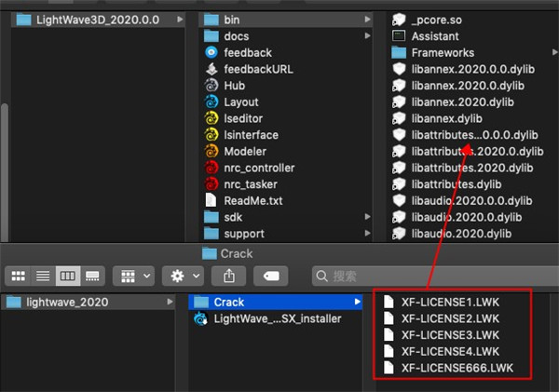The height and width of the screenshot is (392, 559).
Task: Select the XF-LICENSE666.LWK file icon
Action: 389,368
